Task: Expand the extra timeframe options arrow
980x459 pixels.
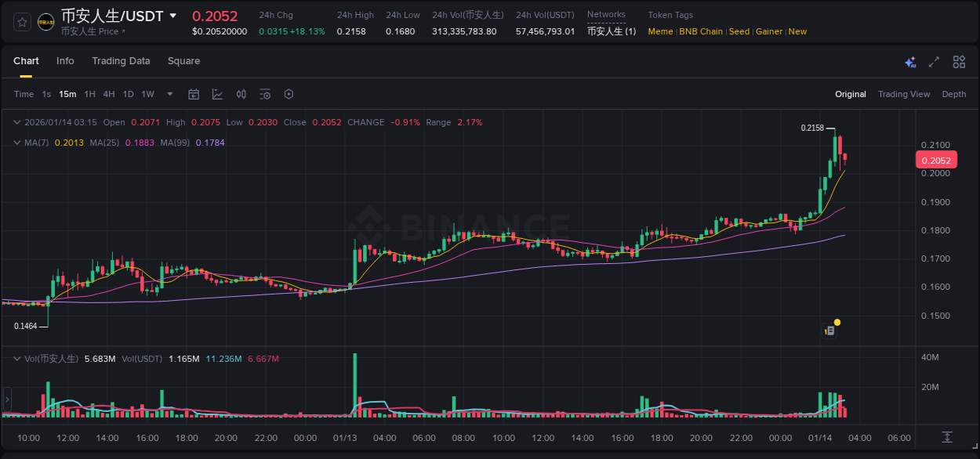Action: pyautogui.click(x=168, y=93)
